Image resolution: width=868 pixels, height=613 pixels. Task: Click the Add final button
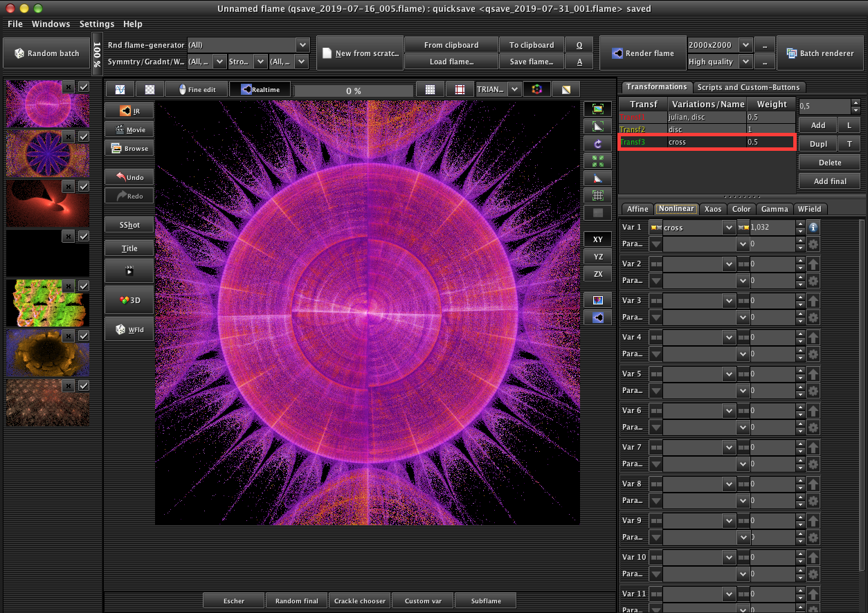[829, 181]
